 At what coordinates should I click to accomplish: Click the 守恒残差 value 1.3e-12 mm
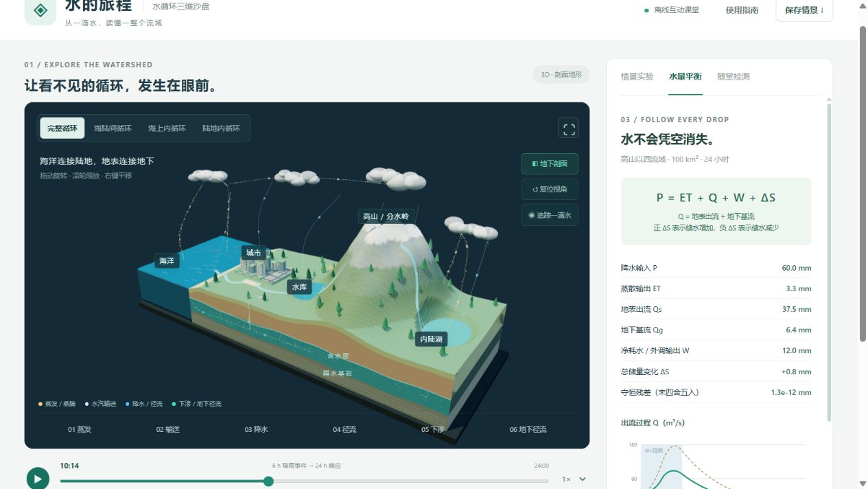[791, 392]
